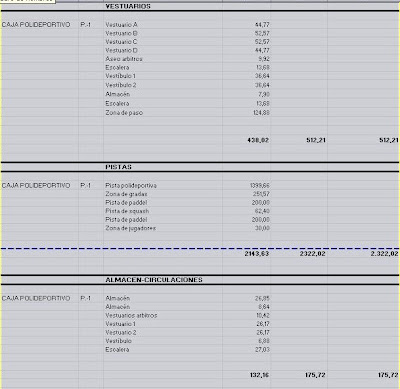Click the 7,90 value cell
The height and width of the screenshot is (389, 400).
(264, 94)
